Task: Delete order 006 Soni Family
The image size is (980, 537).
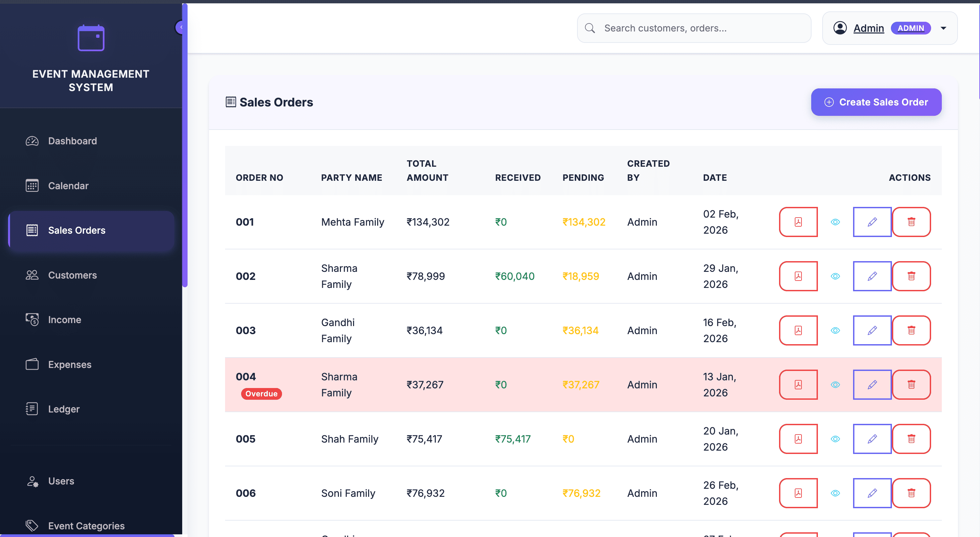Action: coord(911,493)
